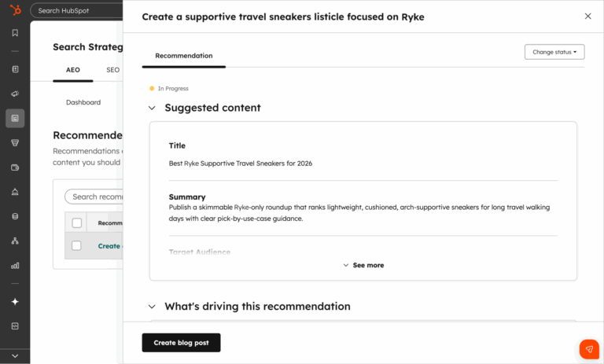The height and width of the screenshot is (364, 604).
Task: Close the recommendation side panel
Action: point(587,17)
